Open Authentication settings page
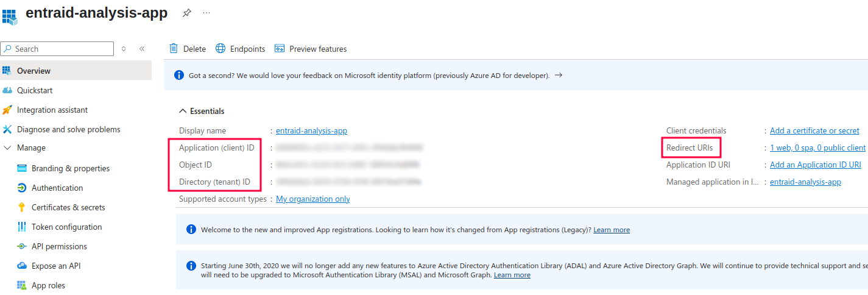The image size is (868, 295). (x=57, y=188)
